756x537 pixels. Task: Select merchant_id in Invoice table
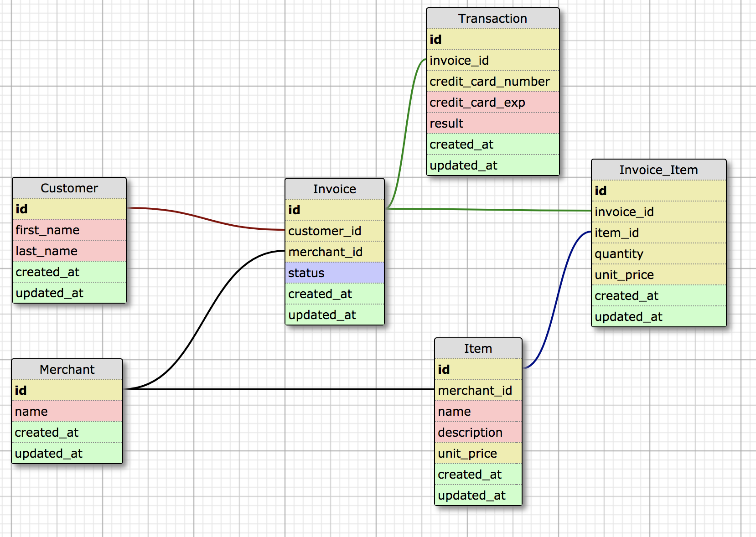(335, 252)
